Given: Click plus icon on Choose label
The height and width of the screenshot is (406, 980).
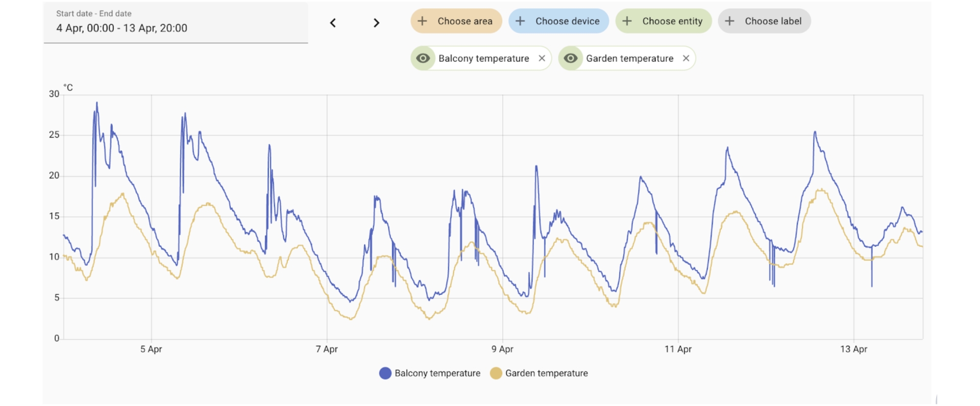Looking at the screenshot, I should click(730, 21).
